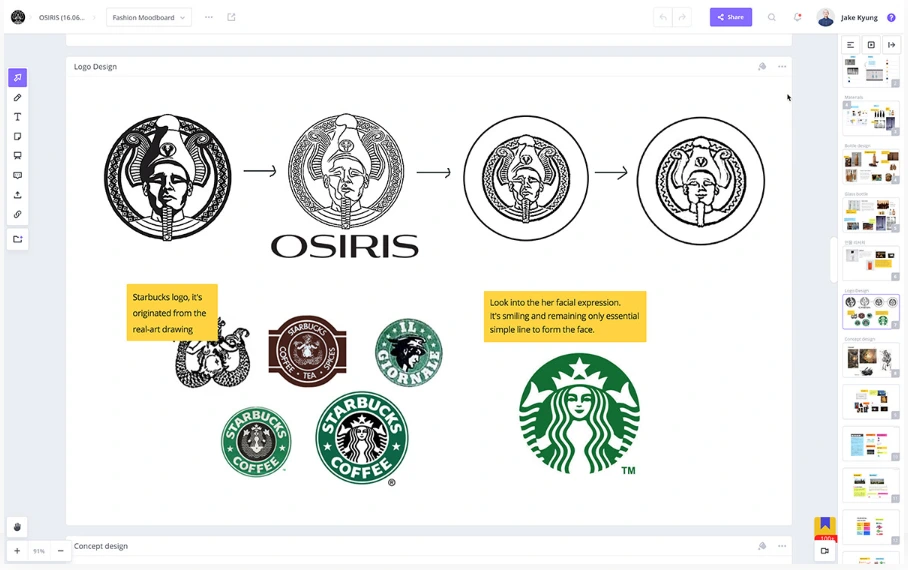The image size is (908, 570).
Task: Open board thumbnail numbered 2
Action: 871,72
